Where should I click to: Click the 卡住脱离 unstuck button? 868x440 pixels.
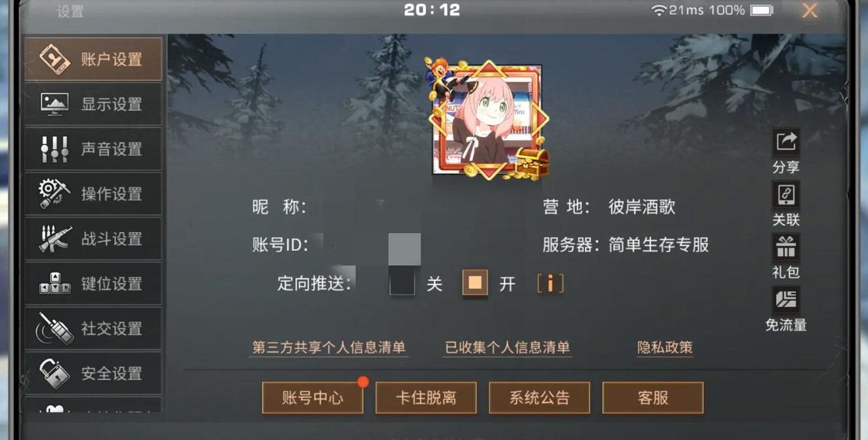tap(426, 397)
